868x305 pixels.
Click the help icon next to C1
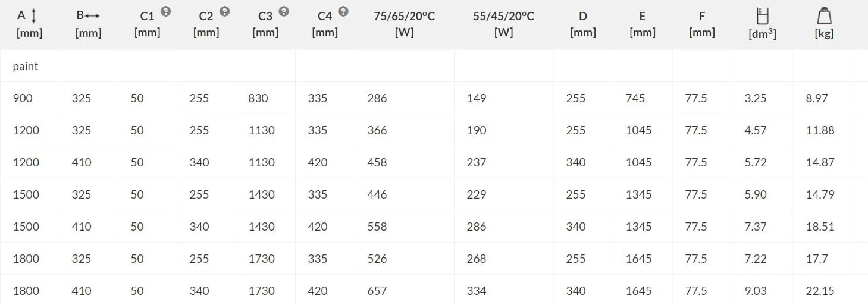(166, 11)
